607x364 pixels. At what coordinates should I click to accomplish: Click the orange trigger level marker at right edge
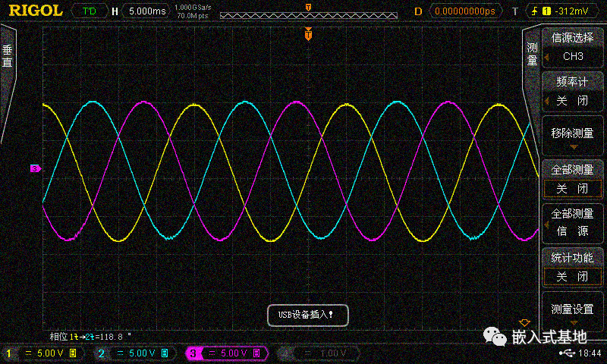[x=524, y=322]
